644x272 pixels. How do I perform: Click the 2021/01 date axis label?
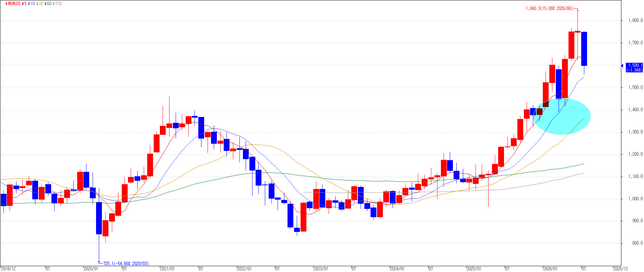point(167,269)
